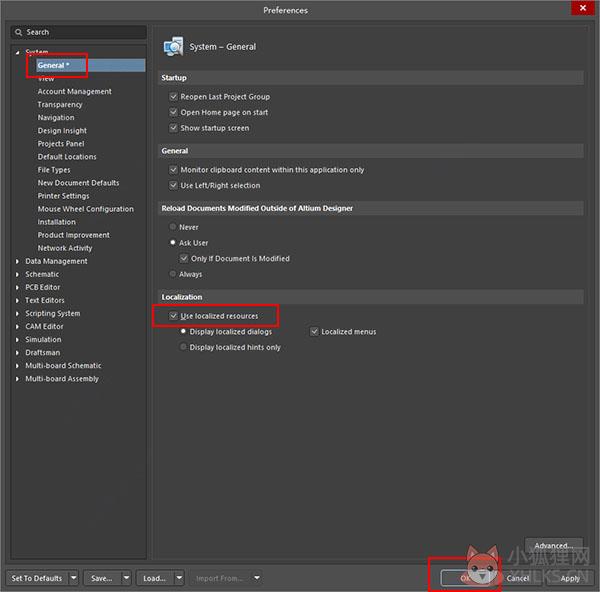Open Account Management preferences page

[75, 91]
